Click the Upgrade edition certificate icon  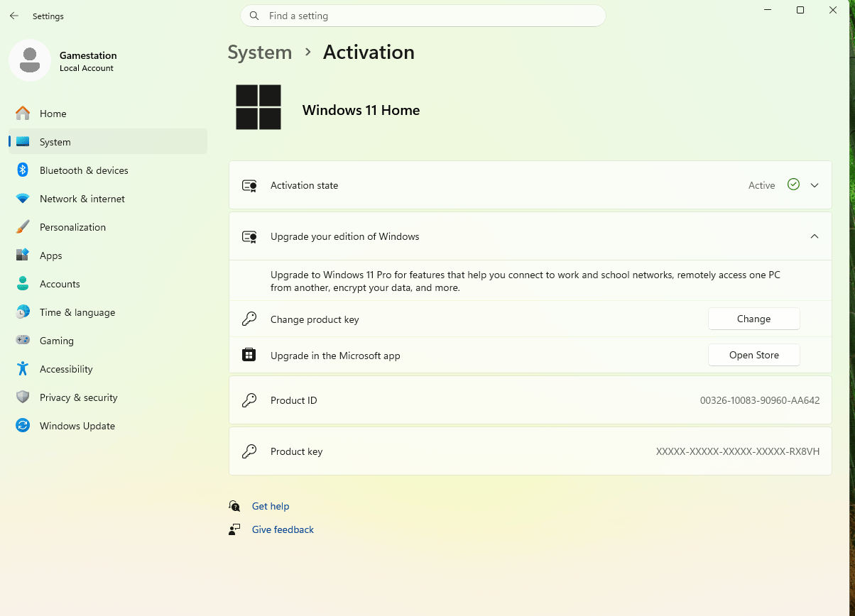pos(249,236)
